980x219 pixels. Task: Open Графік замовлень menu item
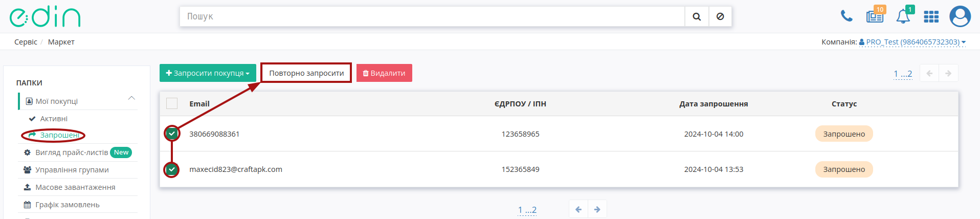pos(68,205)
